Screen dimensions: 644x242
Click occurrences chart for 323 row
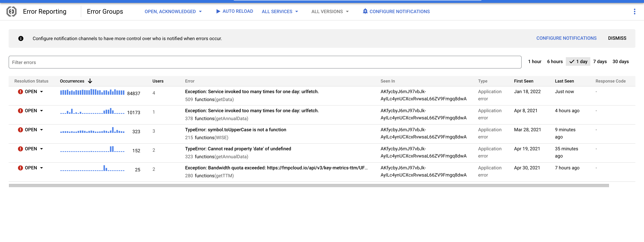[92, 130]
